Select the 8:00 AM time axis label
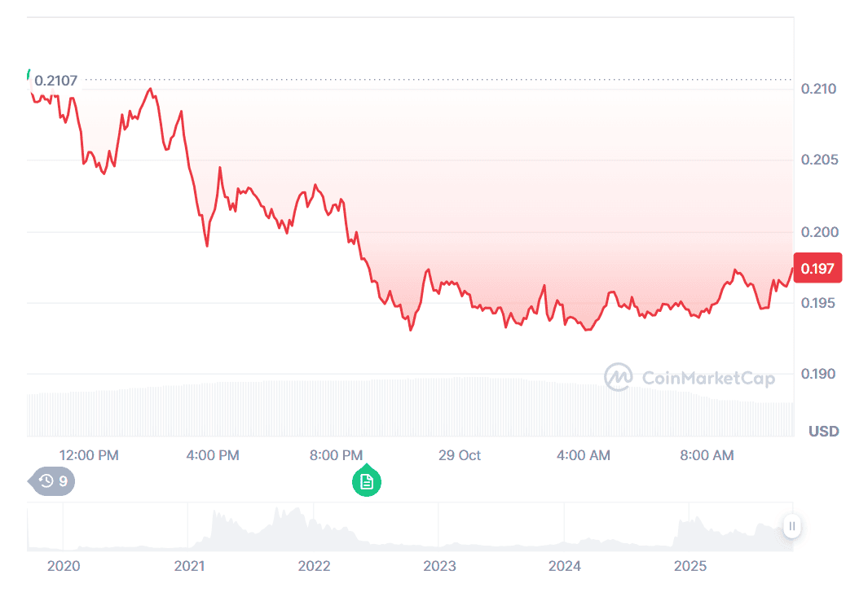 (707, 455)
